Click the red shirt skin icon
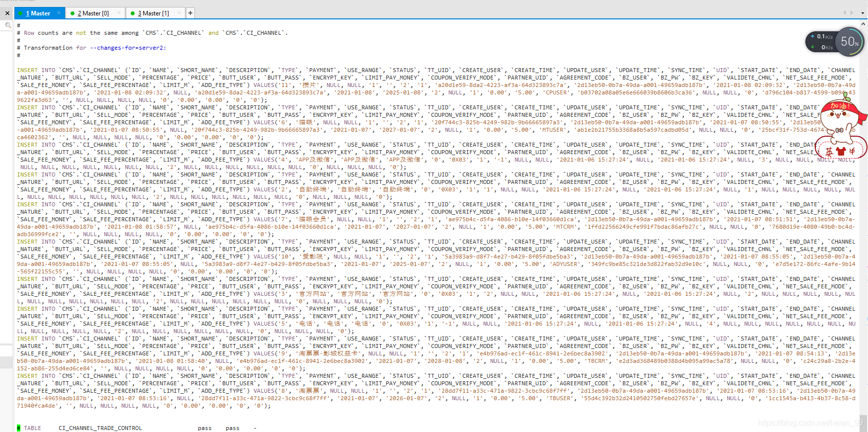868x432 pixels. coord(841,151)
